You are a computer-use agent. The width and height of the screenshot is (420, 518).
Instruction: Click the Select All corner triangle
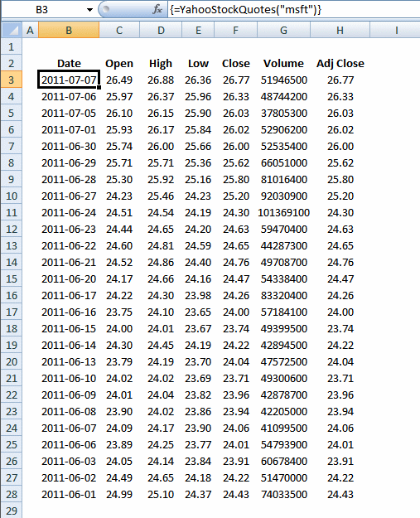coord(12,30)
